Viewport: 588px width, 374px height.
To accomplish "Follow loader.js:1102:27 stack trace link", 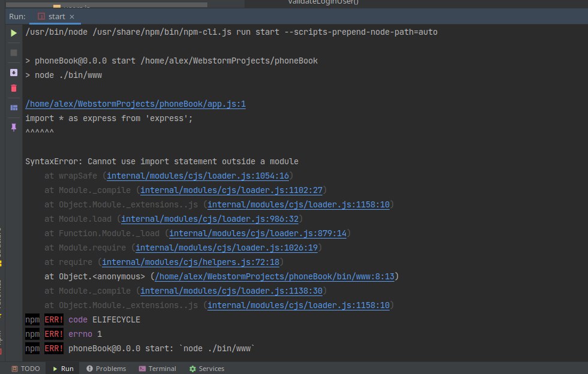I will tap(231, 190).
